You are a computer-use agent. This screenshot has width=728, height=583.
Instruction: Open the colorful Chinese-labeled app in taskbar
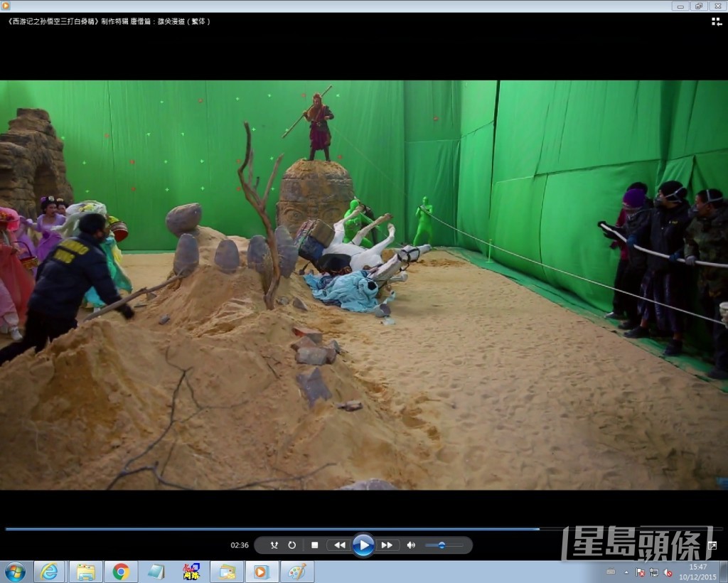click(191, 572)
